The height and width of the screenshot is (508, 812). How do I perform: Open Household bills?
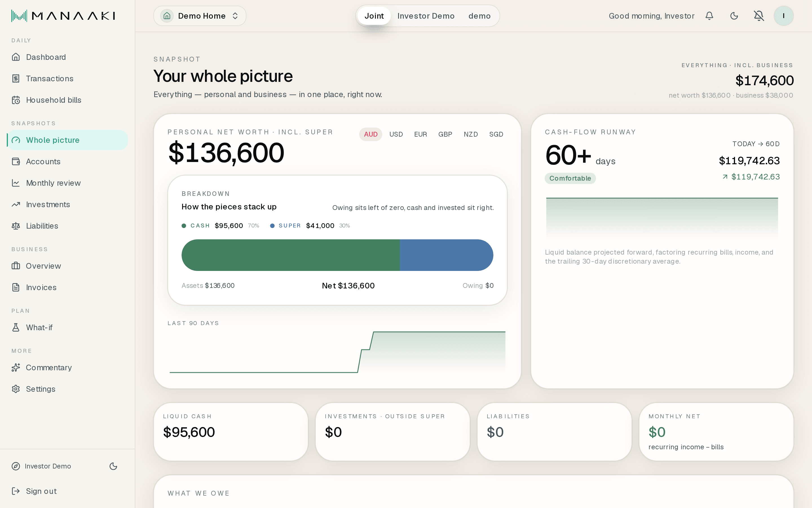[x=67, y=100]
